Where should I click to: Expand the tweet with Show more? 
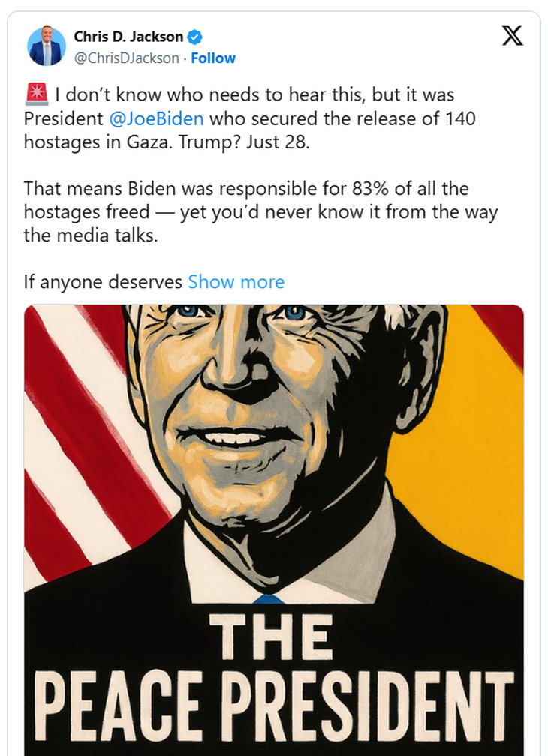[236, 282]
